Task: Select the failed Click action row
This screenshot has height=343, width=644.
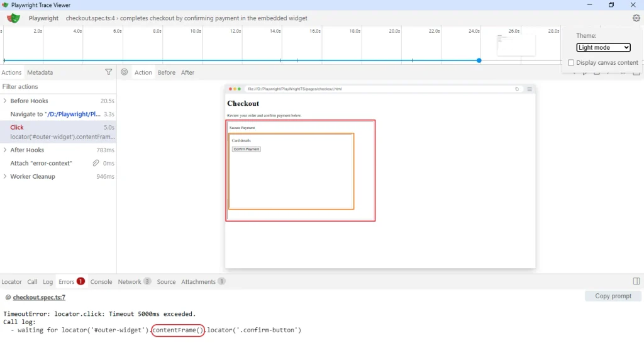Action: (58, 132)
